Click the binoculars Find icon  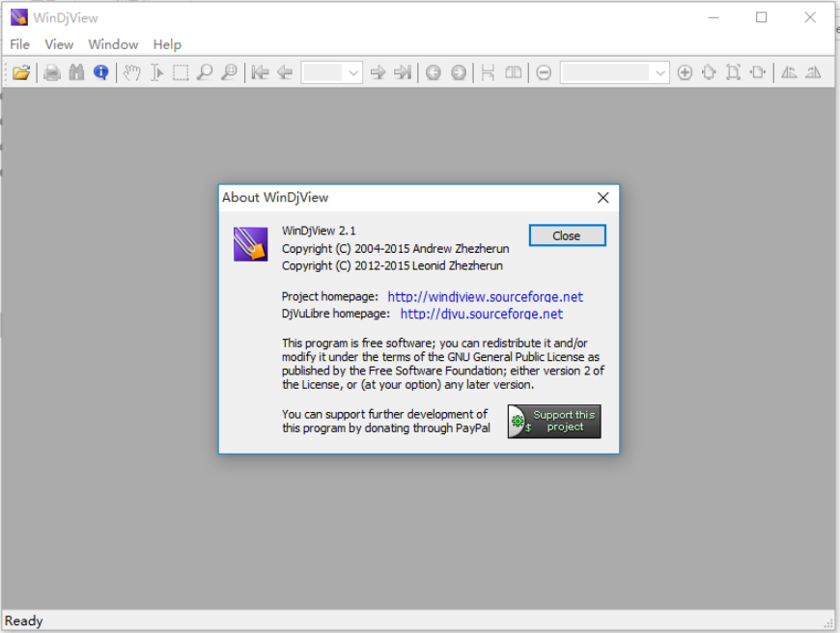pos(76,72)
